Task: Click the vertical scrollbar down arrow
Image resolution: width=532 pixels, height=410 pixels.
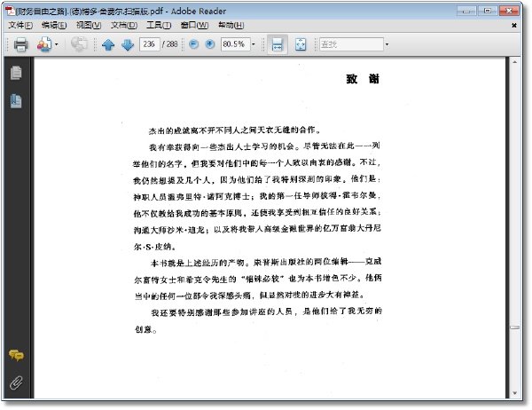Action: [x=514, y=393]
